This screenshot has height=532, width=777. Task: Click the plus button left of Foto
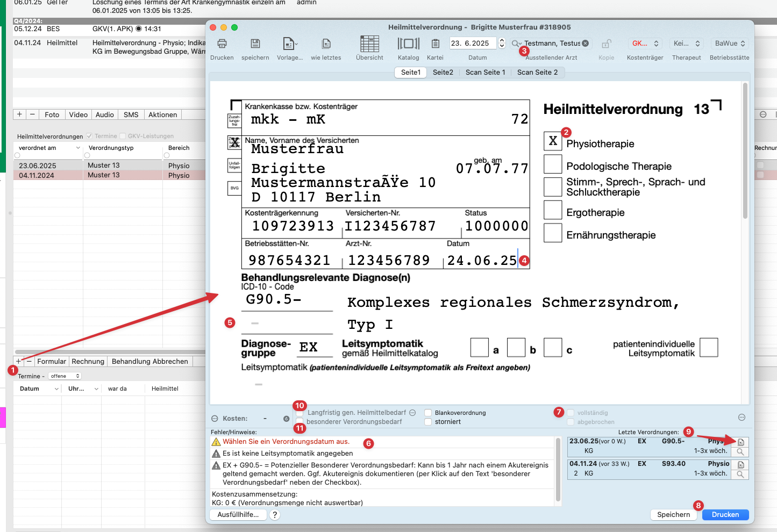[19, 114]
